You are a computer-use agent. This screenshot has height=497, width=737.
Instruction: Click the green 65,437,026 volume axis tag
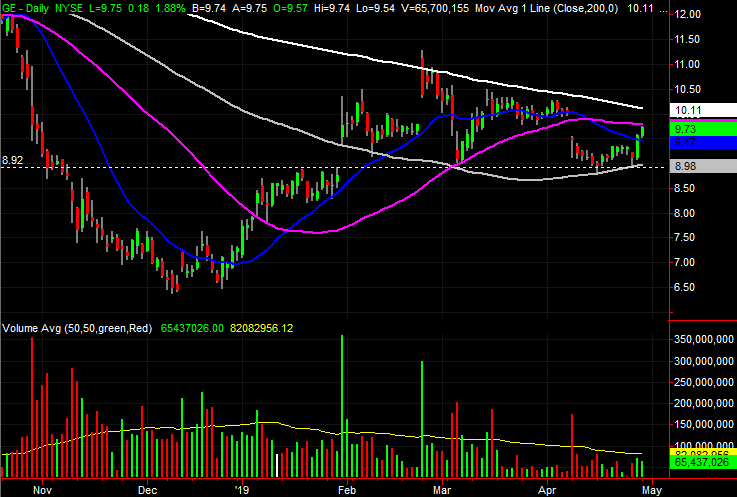coord(703,463)
